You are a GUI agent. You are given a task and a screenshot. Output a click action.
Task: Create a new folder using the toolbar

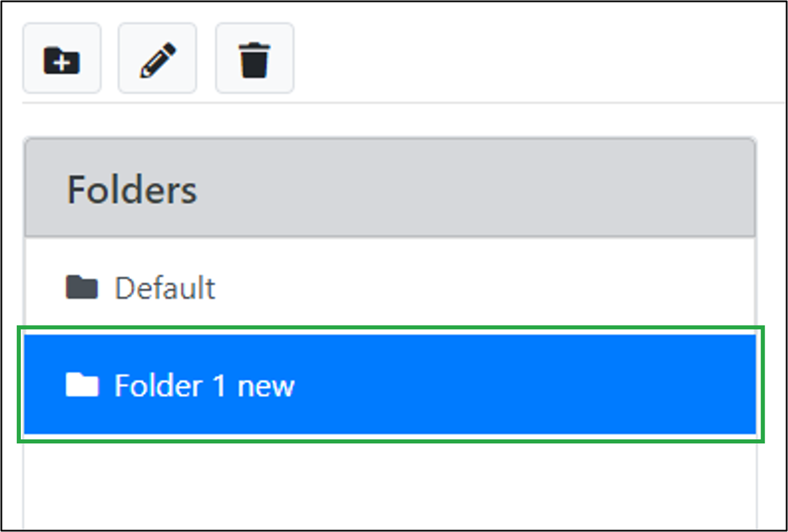61,59
